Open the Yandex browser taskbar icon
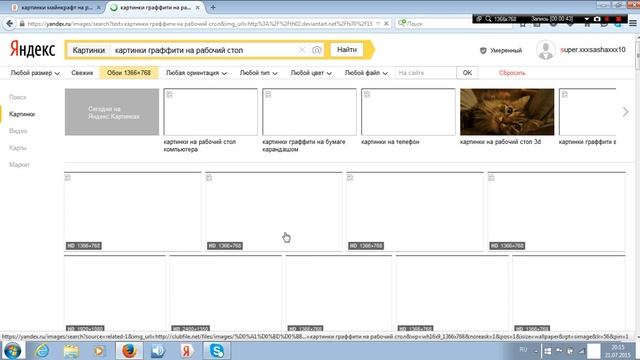This screenshot has width=640, height=360. [x=187, y=351]
